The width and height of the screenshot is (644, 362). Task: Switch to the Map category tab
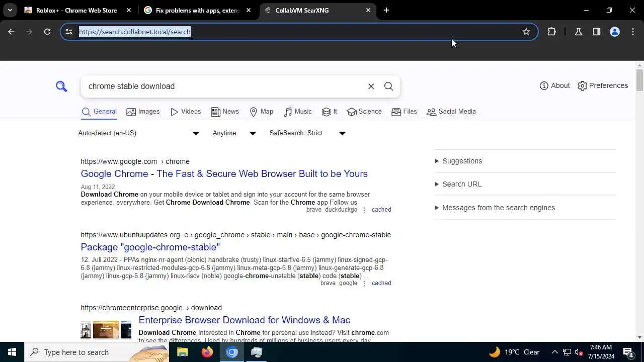point(261,112)
